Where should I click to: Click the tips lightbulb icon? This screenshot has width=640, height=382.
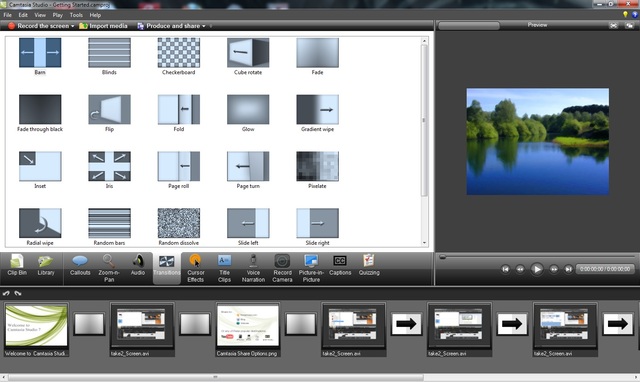[625, 15]
